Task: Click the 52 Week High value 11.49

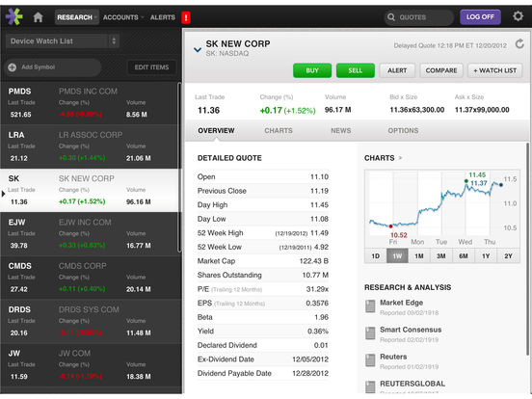Action: 319,233
